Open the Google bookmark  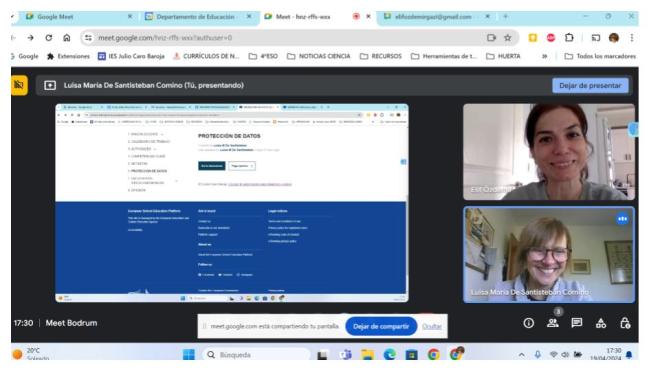(x=25, y=56)
